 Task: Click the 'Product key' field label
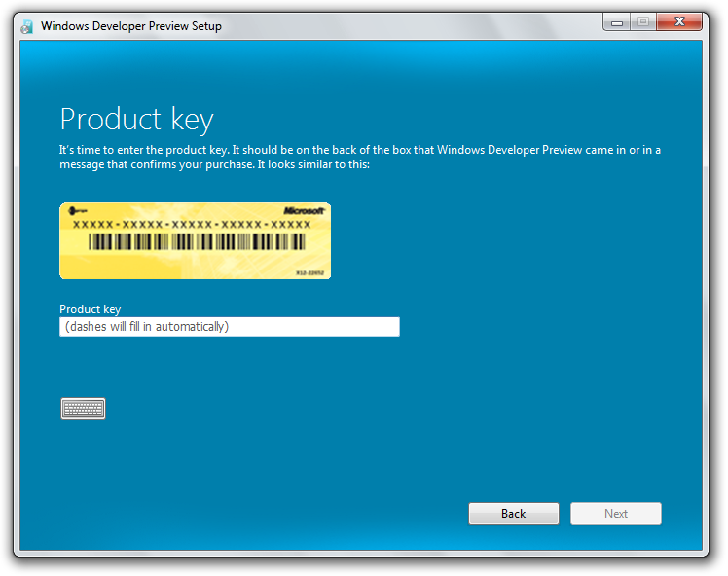coord(91,309)
